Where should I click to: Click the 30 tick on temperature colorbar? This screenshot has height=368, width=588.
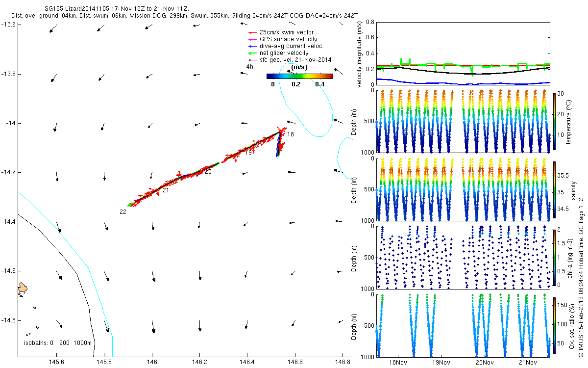pyautogui.click(x=562, y=94)
